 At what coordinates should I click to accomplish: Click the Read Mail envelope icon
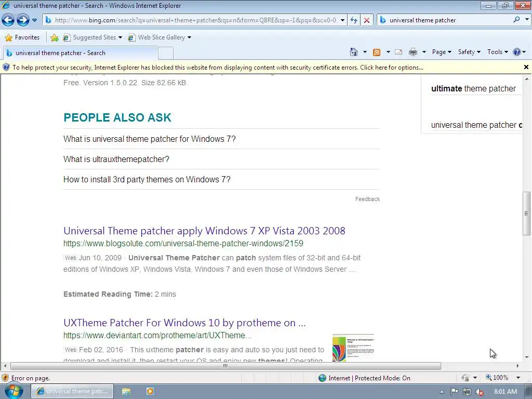398,52
